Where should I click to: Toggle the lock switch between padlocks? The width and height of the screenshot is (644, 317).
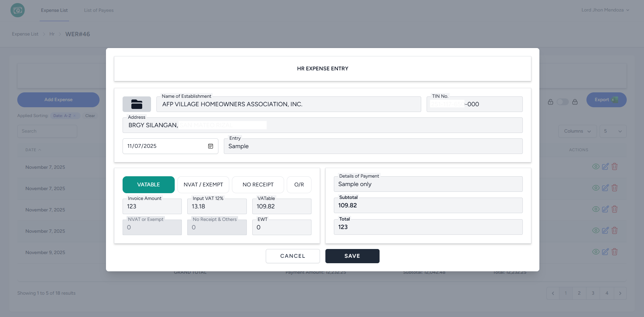click(563, 102)
